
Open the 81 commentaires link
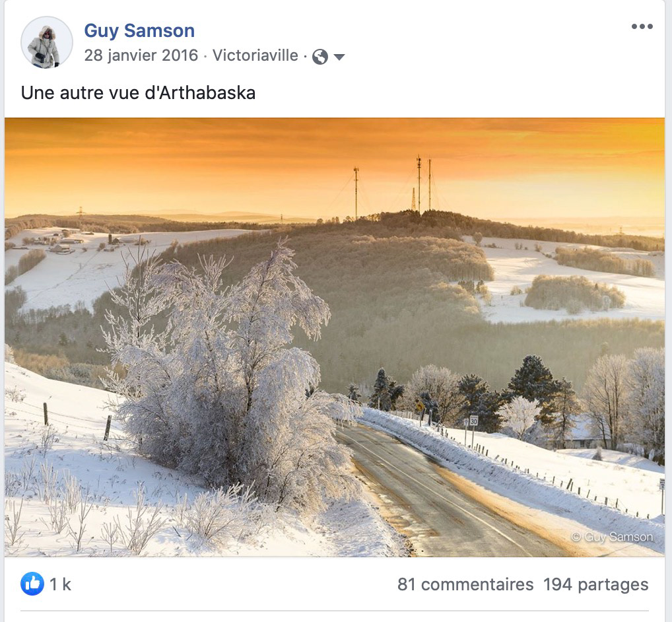point(465,584)
